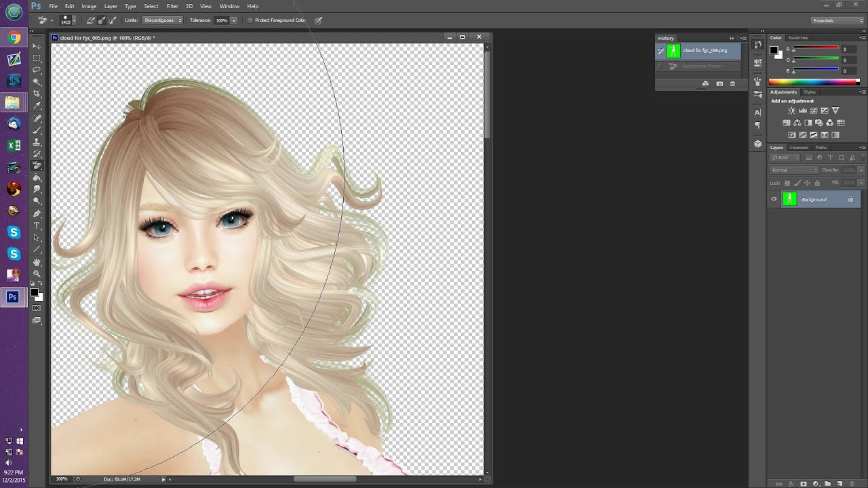Image resolution: width=868 pixels, height=488 pixels.
Task: Select the Spot Healing Brush tool
Action: [37, 118]
